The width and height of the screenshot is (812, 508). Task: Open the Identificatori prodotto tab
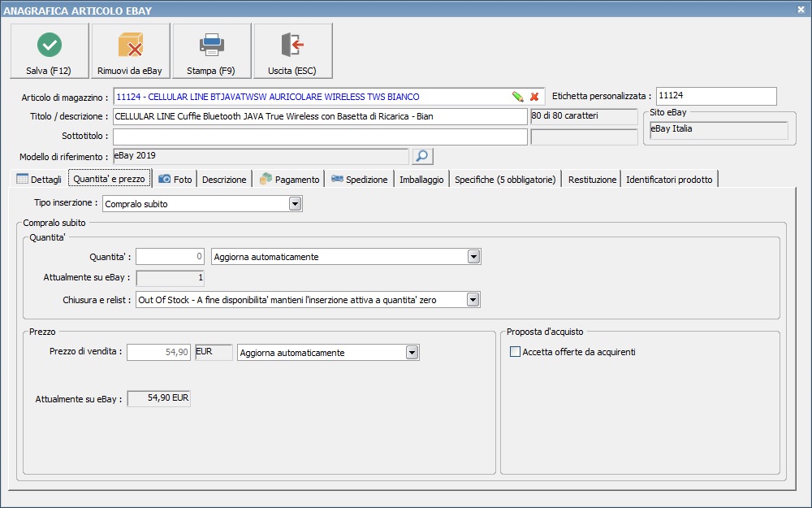[669, 180]
